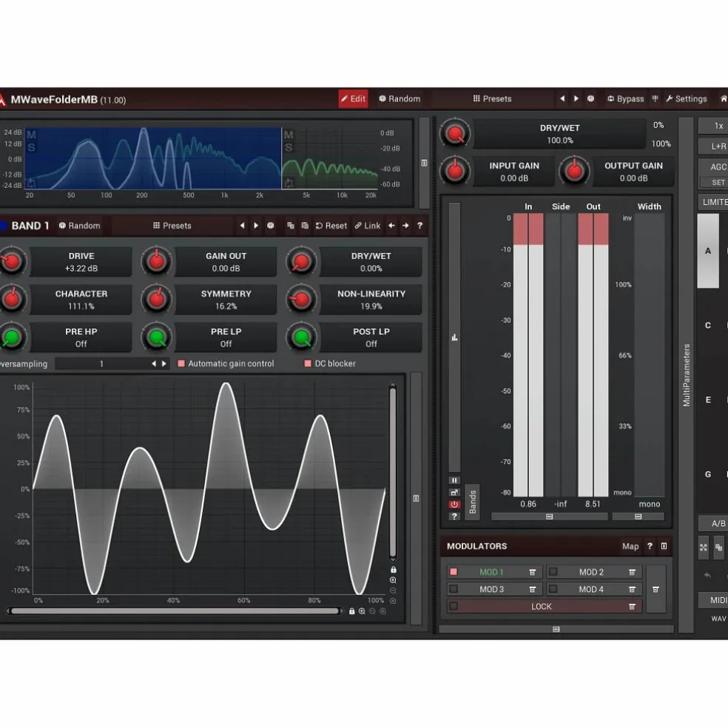This screenshot has width=728, height=728.
Task: Open the main Presets menu
Action: [x=492, y=99]
